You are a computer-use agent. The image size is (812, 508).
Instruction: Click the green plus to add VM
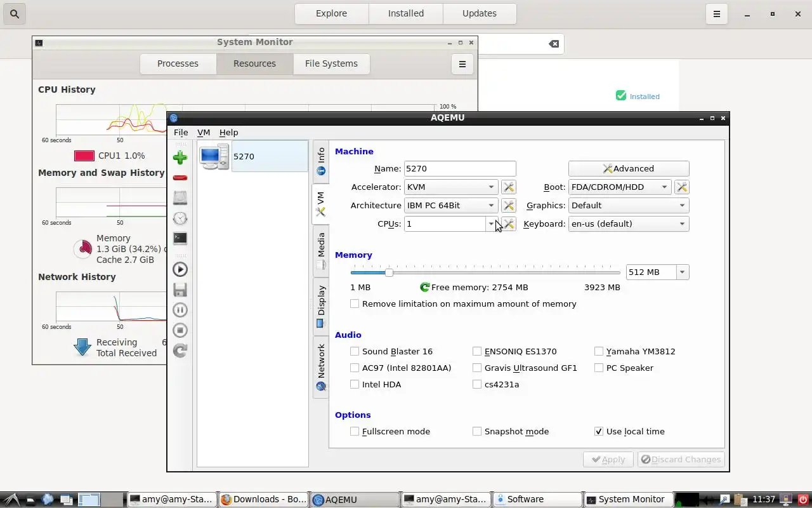pyautogui.click(x=180, y=157)
